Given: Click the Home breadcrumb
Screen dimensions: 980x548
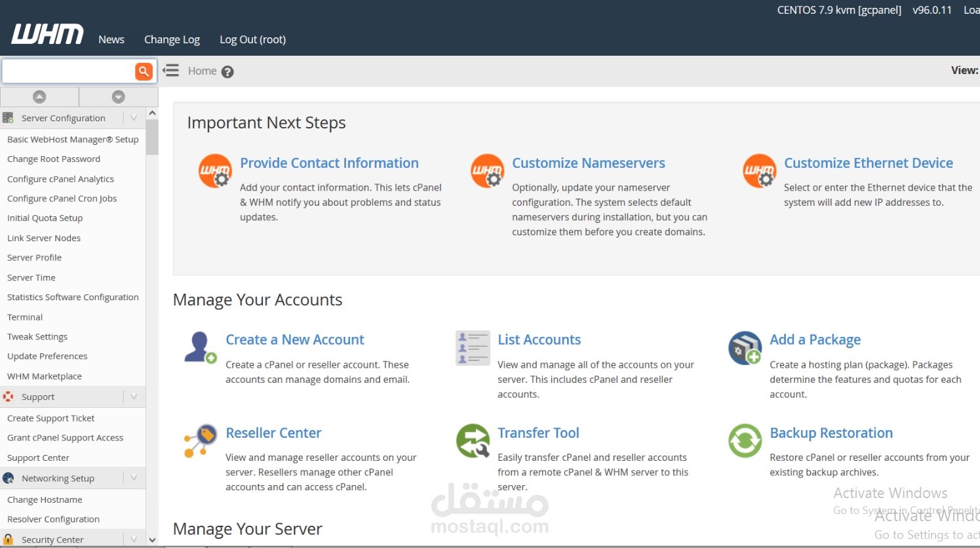Looking at the screenshot, I should coord(202,71).
